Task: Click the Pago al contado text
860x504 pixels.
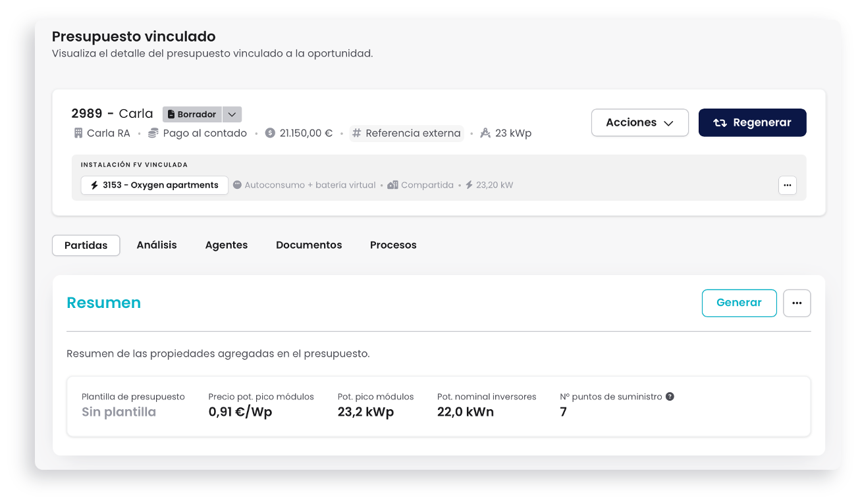Action: [x=205, y=133]
